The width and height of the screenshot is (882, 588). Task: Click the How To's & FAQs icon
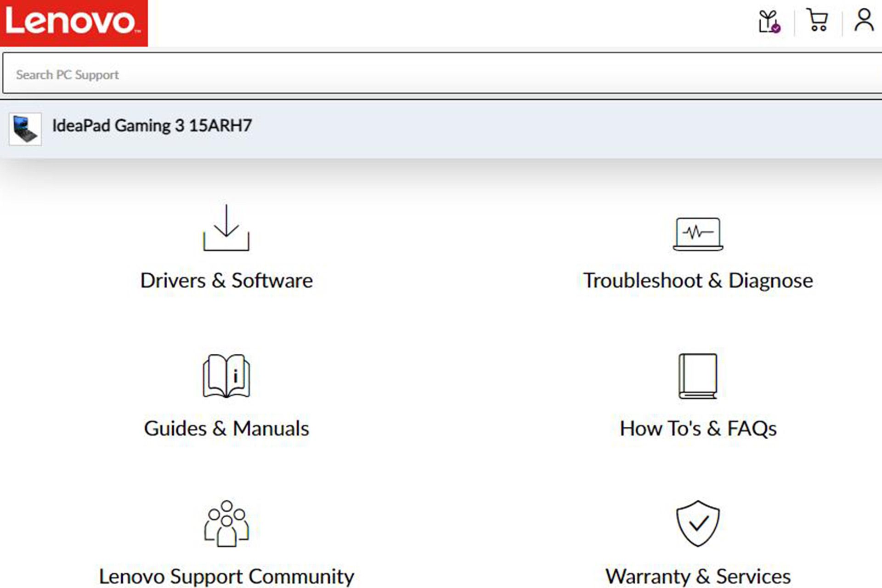pyautogui.click(x=697, y=375)
